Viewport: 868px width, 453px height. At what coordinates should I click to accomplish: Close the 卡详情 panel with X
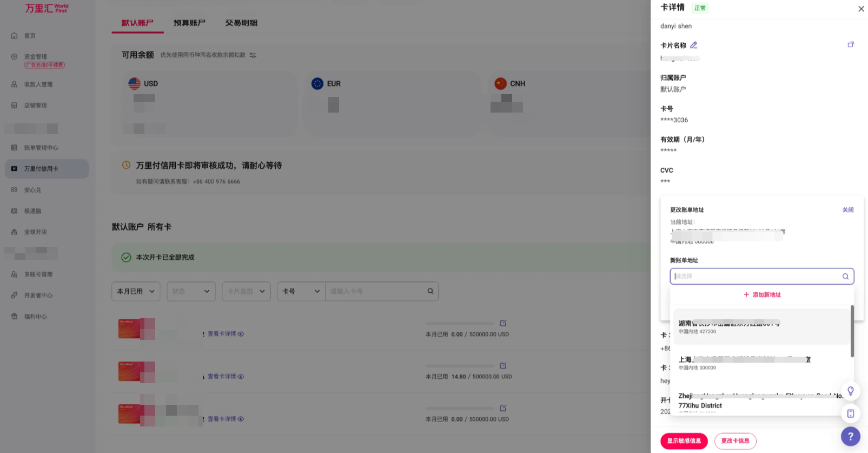tap(861, 9)
